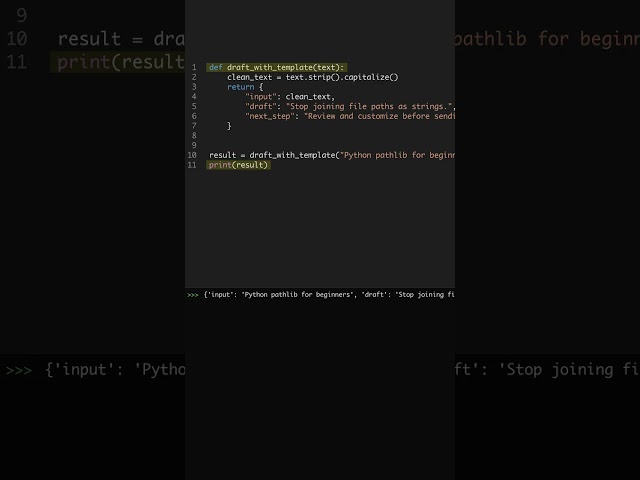
Task: Click the large 'pathlib for beginn' background text
Action: click(x=547, y=39)
